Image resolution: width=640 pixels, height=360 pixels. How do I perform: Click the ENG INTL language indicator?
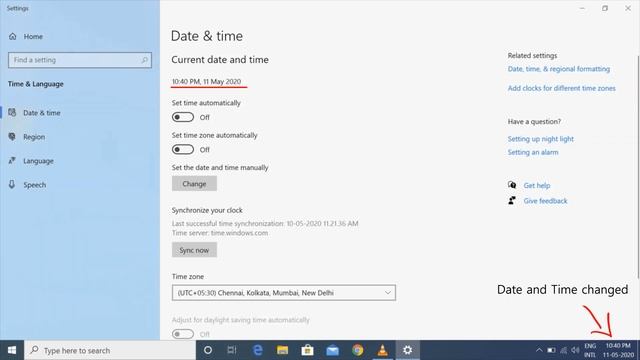(x=590, y=350)
